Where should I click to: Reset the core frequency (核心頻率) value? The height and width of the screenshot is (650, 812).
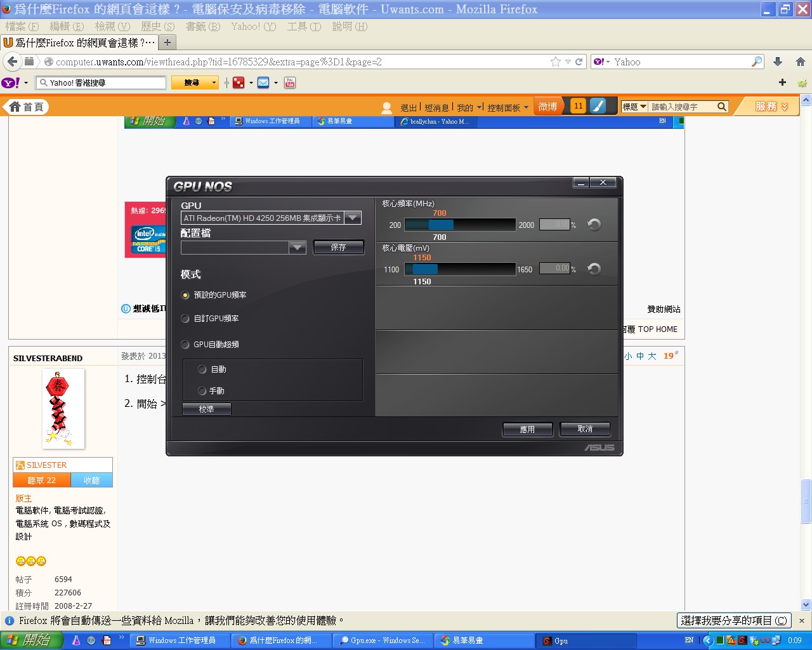click(x=594, y=225)
